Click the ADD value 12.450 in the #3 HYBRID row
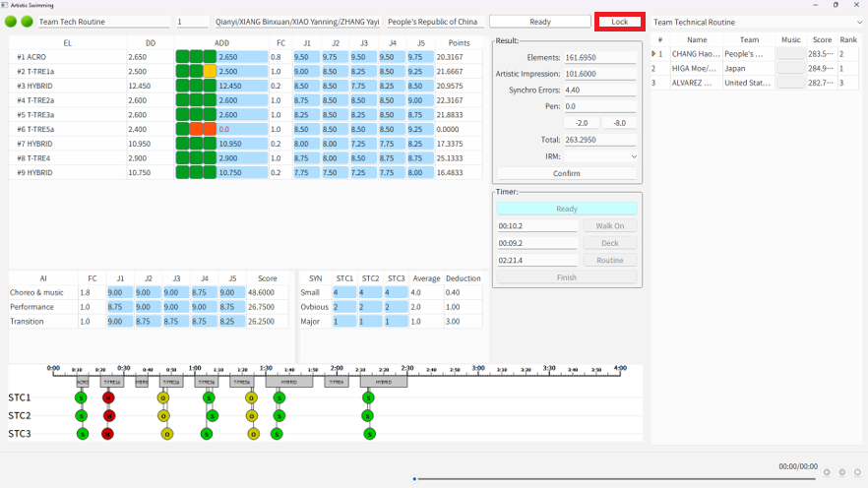868x488 pixels. [242, 86]
